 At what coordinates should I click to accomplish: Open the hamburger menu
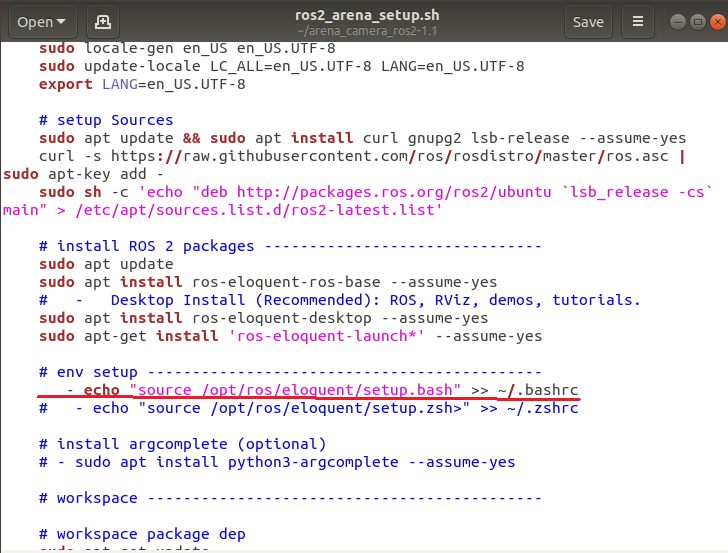click(638, 21)
